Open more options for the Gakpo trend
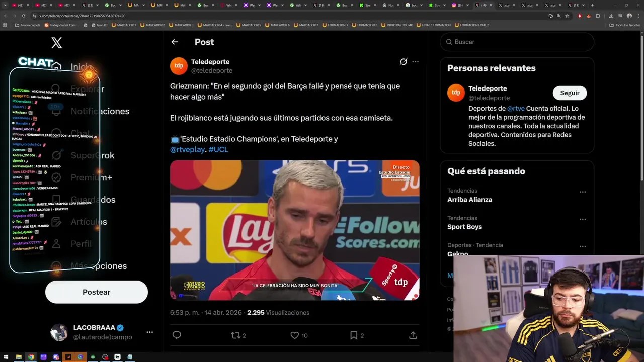 coord(583,246)
